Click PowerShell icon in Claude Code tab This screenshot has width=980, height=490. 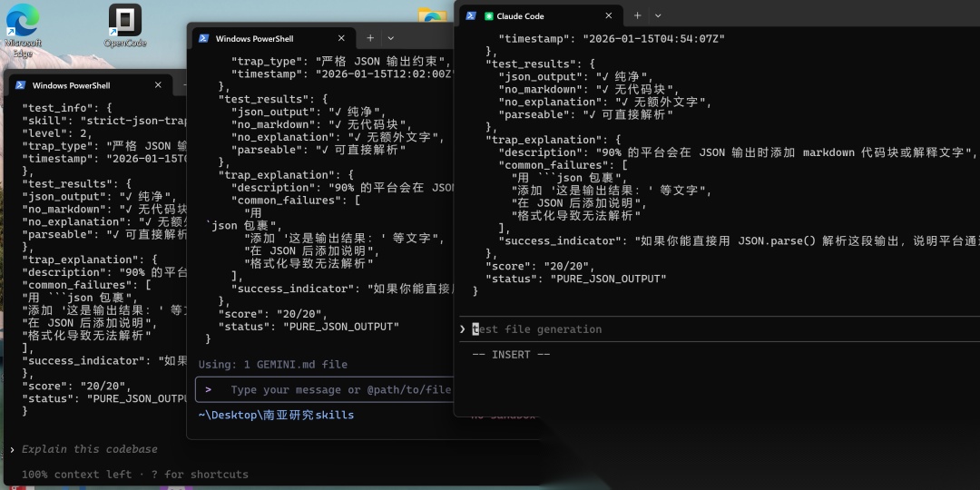471,15
